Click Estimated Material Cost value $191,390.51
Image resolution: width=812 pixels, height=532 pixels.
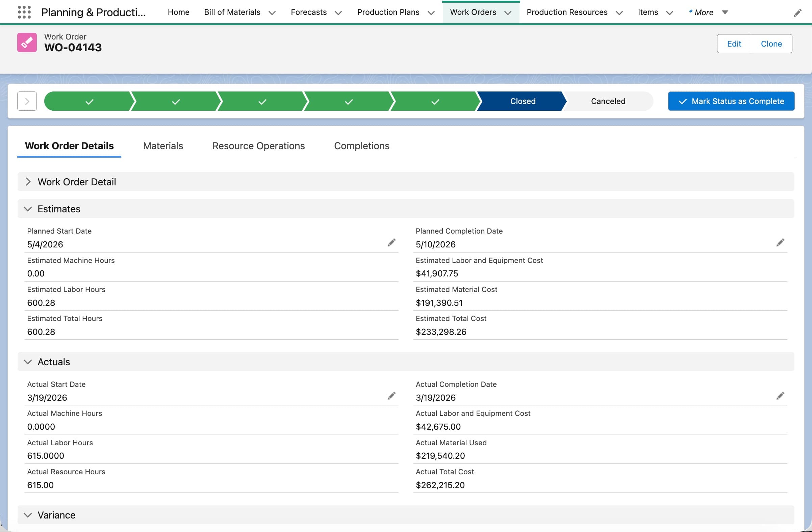tap(439, 303)
